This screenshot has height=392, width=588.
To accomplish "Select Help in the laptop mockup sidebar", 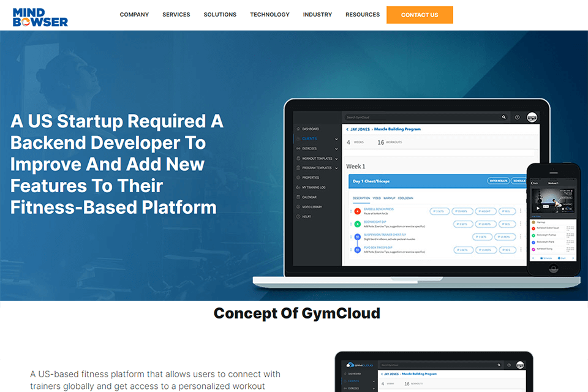I will point(306,216).
